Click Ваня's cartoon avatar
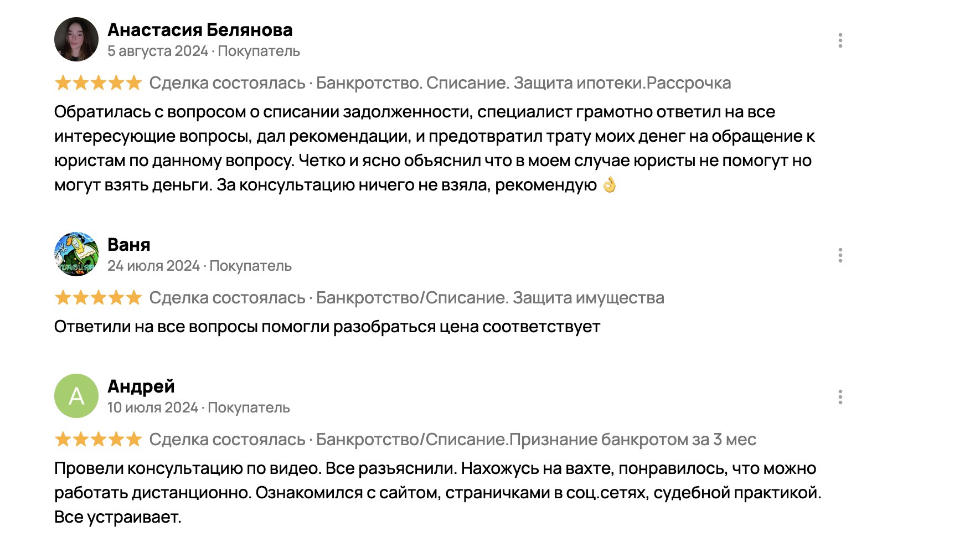 coord(76,254)
